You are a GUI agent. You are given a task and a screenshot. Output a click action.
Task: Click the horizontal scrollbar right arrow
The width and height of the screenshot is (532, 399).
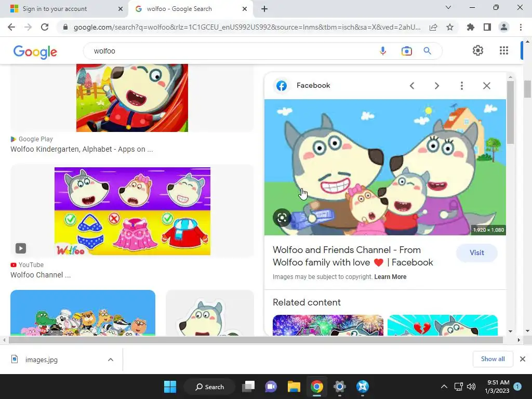(x=519, y=340)
